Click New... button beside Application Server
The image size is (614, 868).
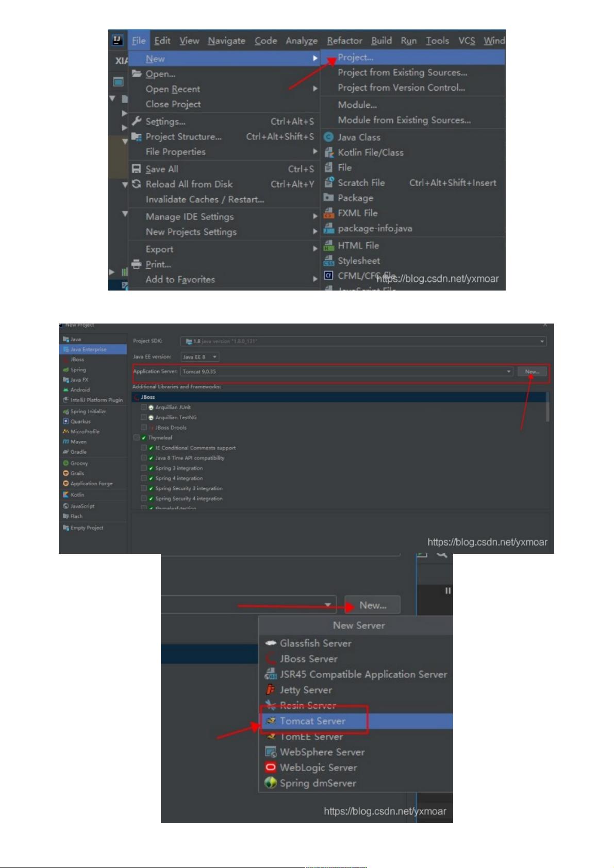click(532, 371)
